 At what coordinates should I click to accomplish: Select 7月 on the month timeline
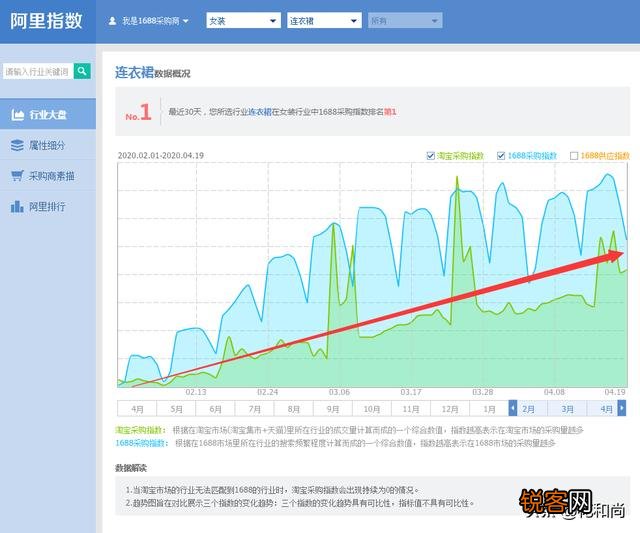pyautogui.click(x=255, y=409)
